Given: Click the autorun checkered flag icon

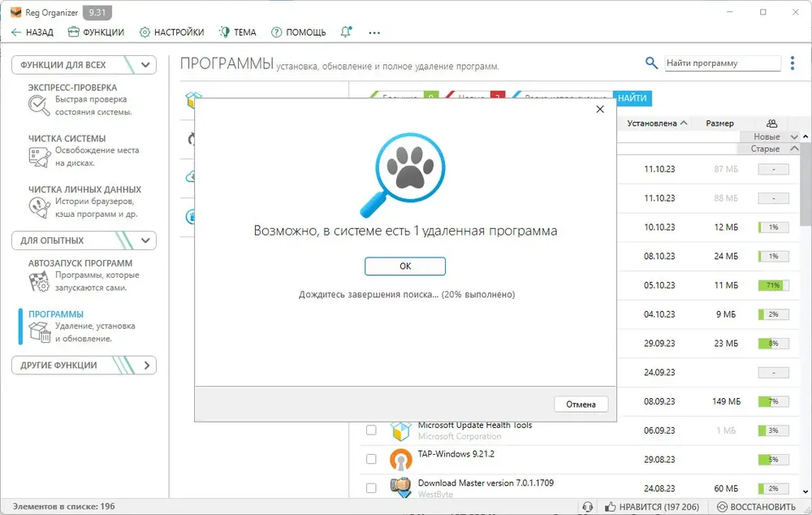Looking at the screenshot, I should pyautogui.click(x=39, y=281).
